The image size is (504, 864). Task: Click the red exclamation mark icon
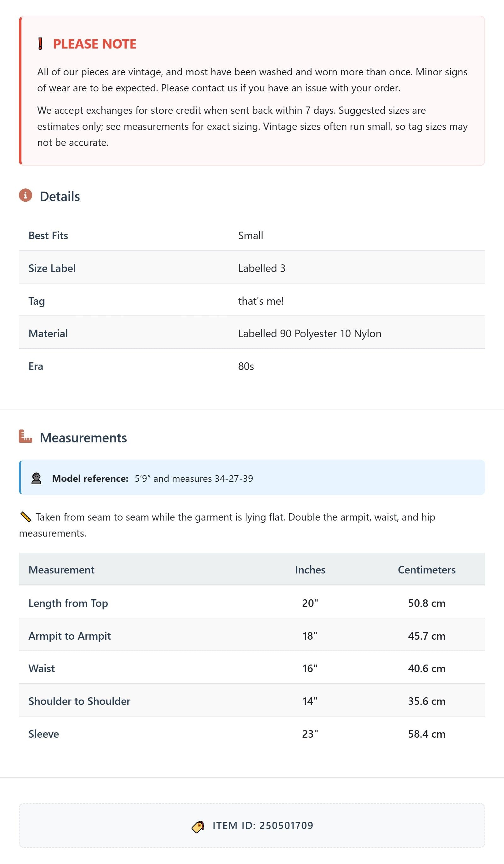(40, 44)
